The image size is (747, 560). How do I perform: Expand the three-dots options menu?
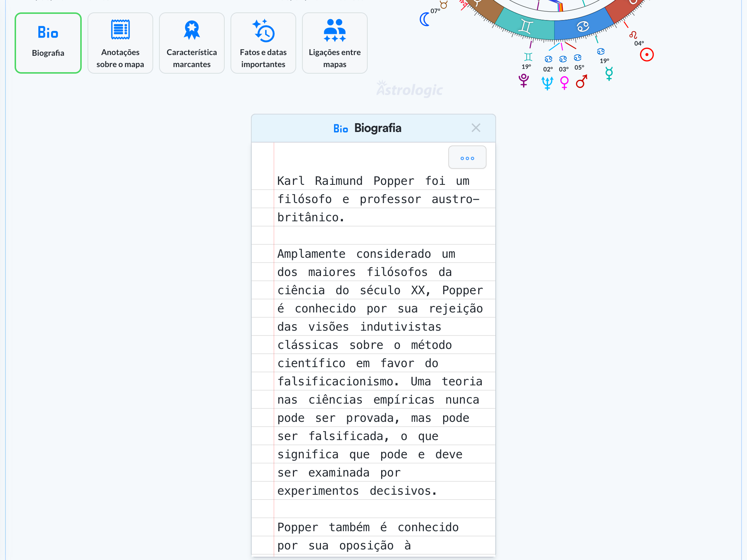[x=467, y=157]
